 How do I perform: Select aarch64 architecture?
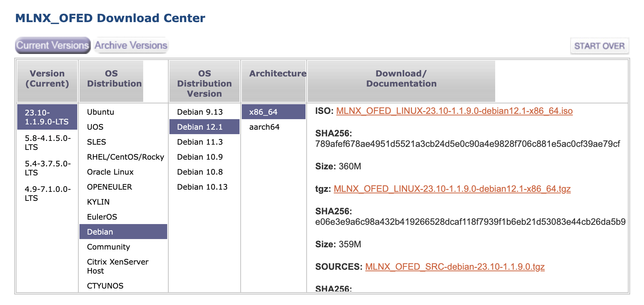[x=274, y=127]
